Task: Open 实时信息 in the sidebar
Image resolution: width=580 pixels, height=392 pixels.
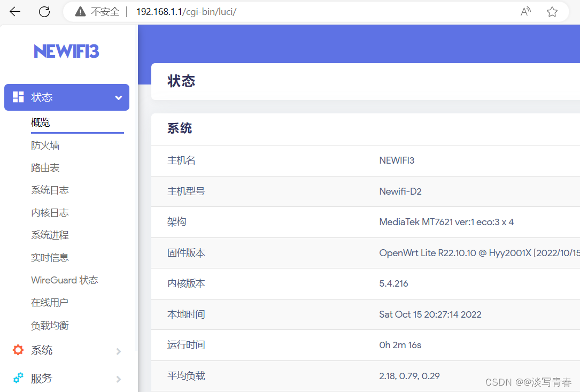Action: pyautogui.click(x=50, y=258)
